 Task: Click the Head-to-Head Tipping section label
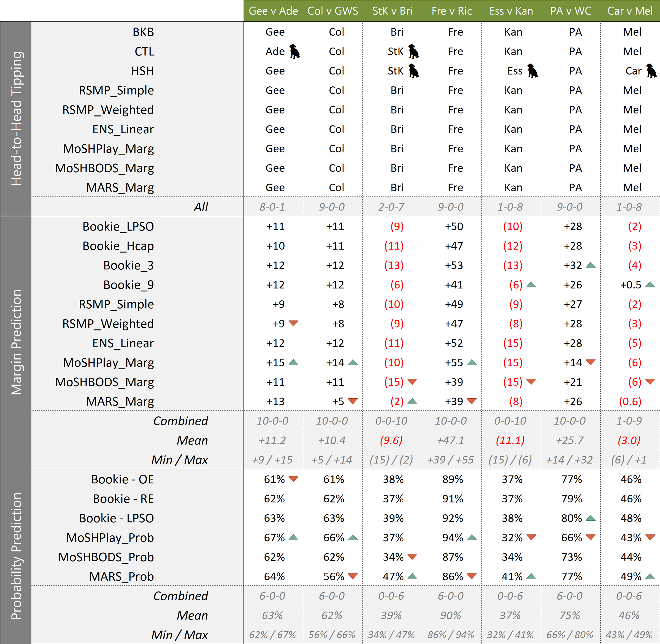(x=16, y=119)
